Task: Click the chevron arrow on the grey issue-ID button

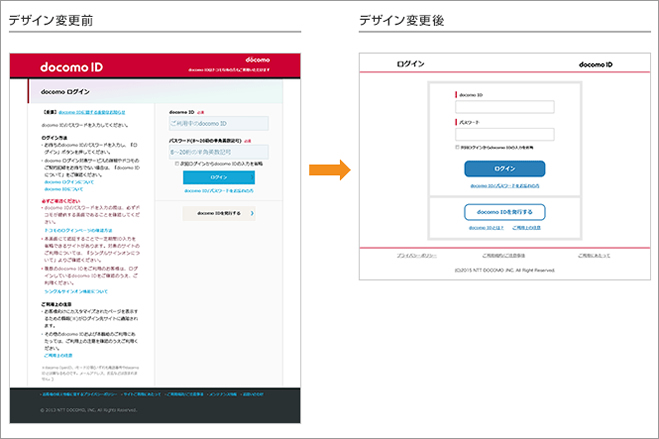Action: coord(252,213)
